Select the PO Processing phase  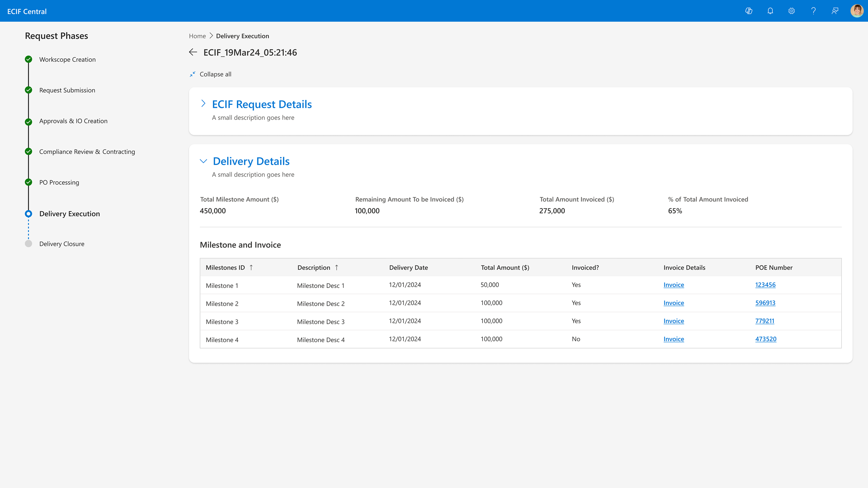click(x=59, y=183)
